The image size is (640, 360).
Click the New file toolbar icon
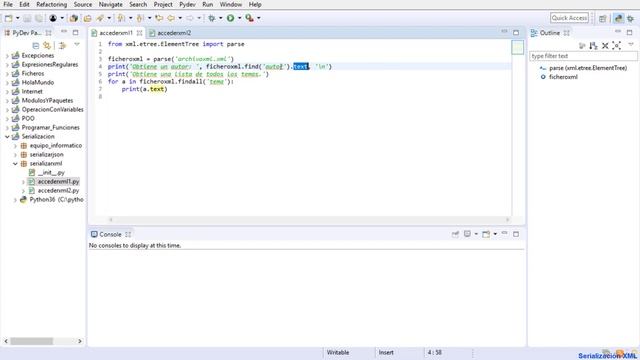(9, 18)
